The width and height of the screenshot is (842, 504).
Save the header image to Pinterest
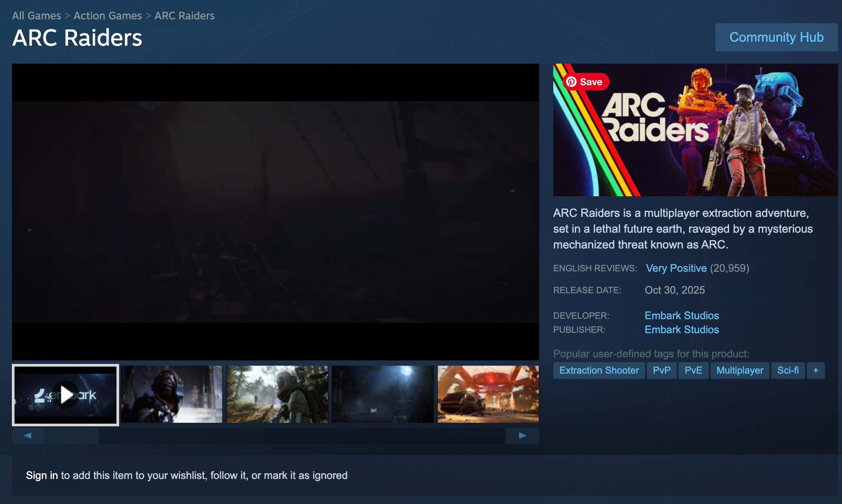[x=585, y=82]
